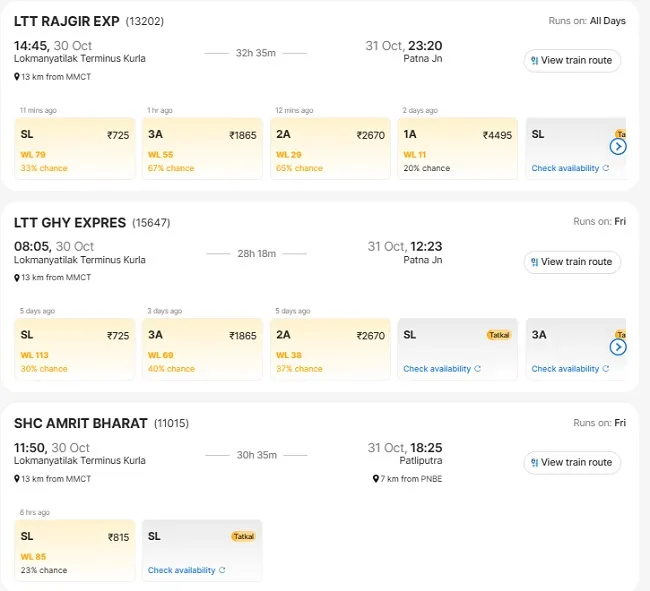Click the next-class arrow in LTT GHY EXPRES row
The width and height of the screenshot is (650, 591).
(x=618, y=347)
